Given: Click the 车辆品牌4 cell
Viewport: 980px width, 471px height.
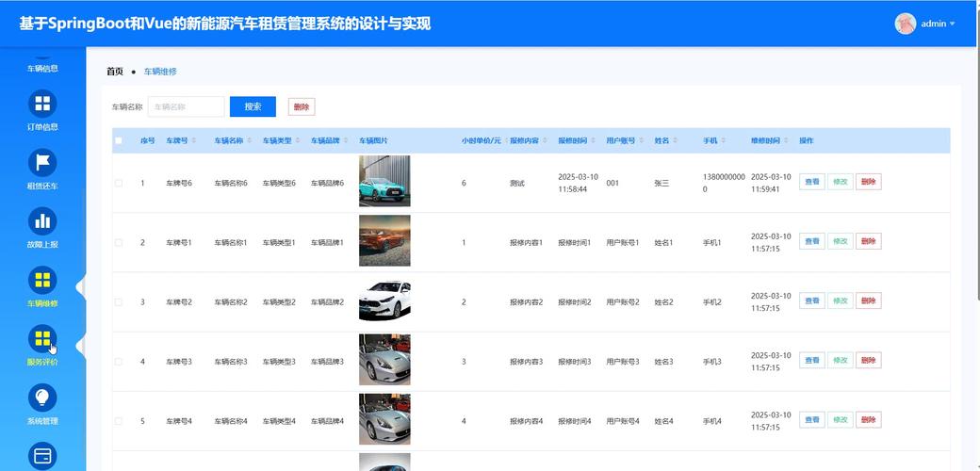Looking at the screenshot, I should pyautogui.click(x=328, y=421).
